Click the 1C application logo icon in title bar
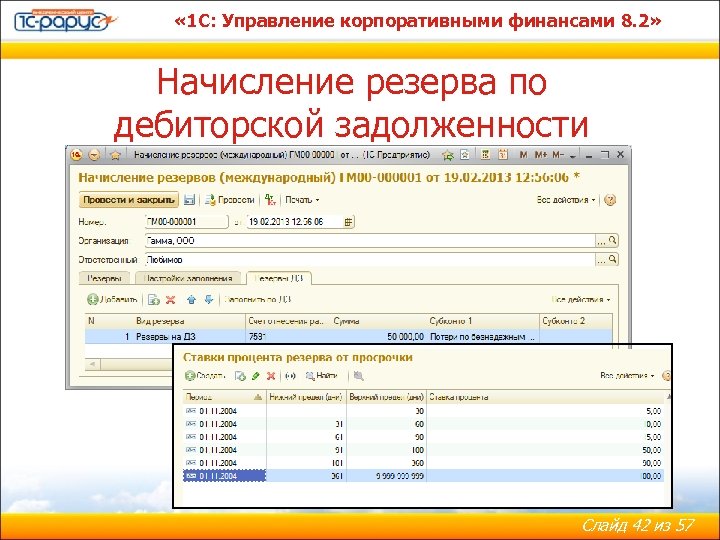Screen dimensions: 720x540 point(76,155)
